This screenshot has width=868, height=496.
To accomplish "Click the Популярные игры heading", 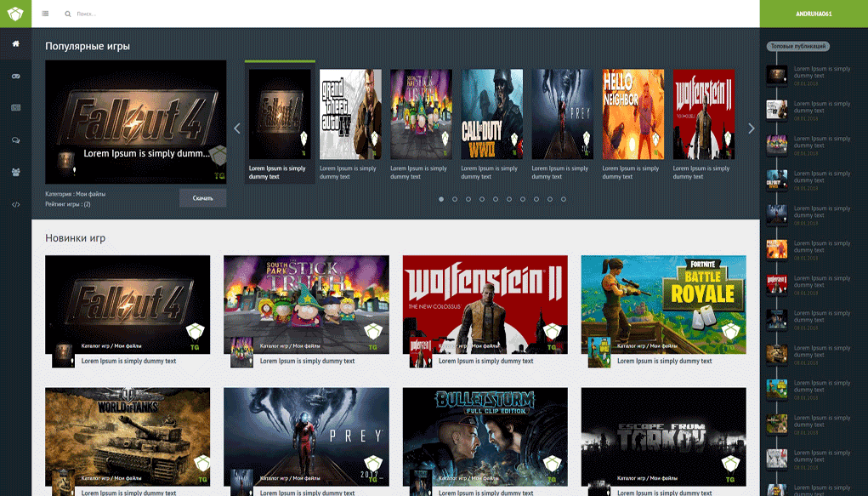I will pyautogui.click(x=88, y=46).
